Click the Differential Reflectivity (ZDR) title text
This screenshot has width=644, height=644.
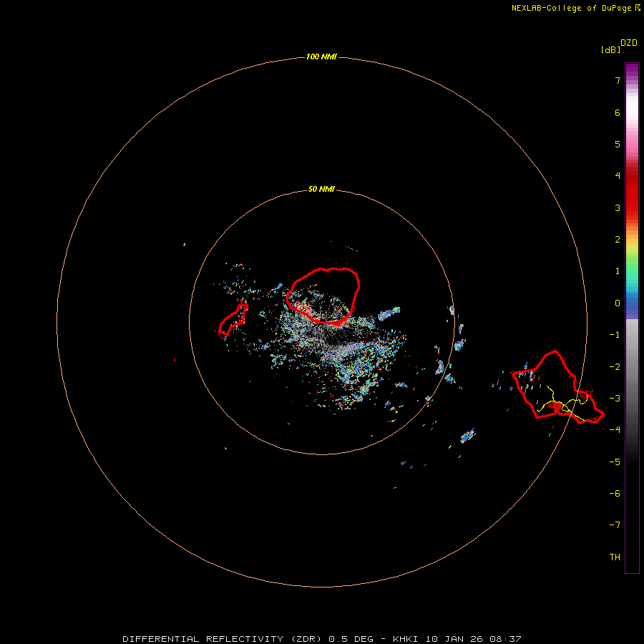(x=222, y=639)
